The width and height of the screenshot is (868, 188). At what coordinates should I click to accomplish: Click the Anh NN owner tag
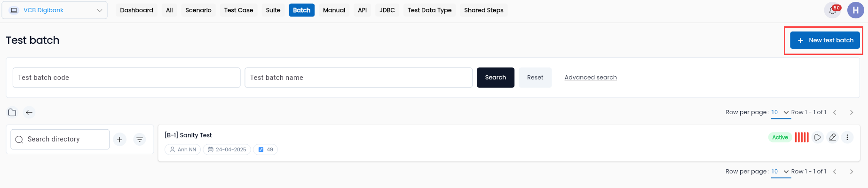[x=183, y=149]
